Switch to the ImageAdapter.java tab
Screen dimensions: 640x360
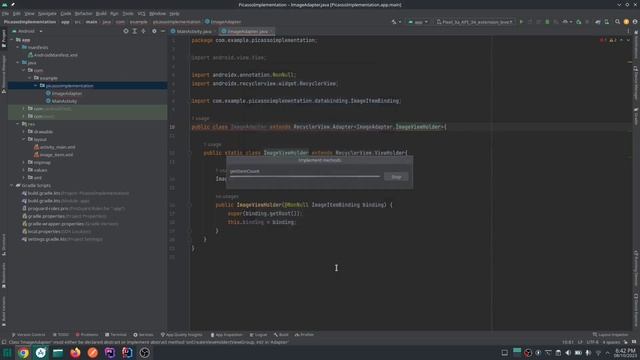pyautogui.click(x=247, y=31)
